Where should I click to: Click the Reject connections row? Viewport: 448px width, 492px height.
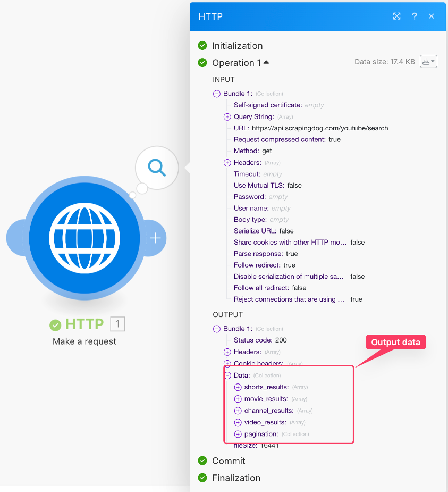pos(298,299)
